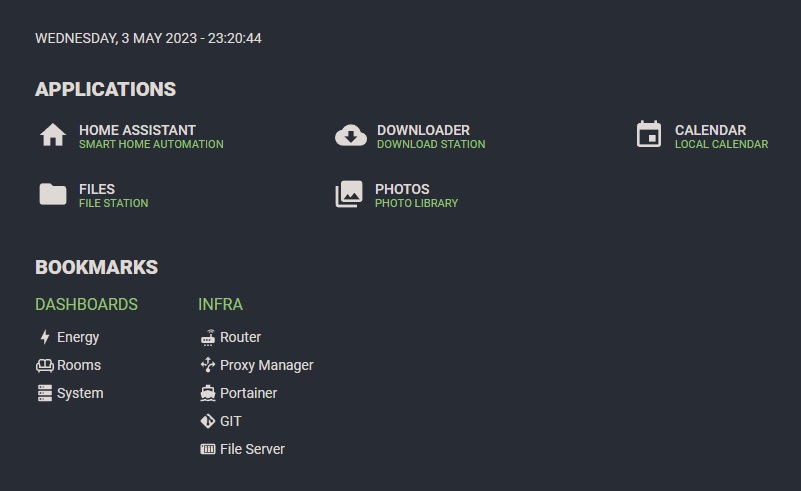Click the Smart Home Automation subtitle
This screenshot has height=491, width=801.
[151, 145]
